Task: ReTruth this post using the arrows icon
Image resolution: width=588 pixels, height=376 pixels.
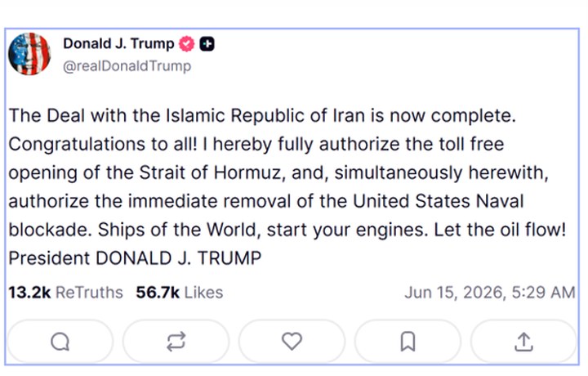Action: pyautogui.click(x=176, y=342)
